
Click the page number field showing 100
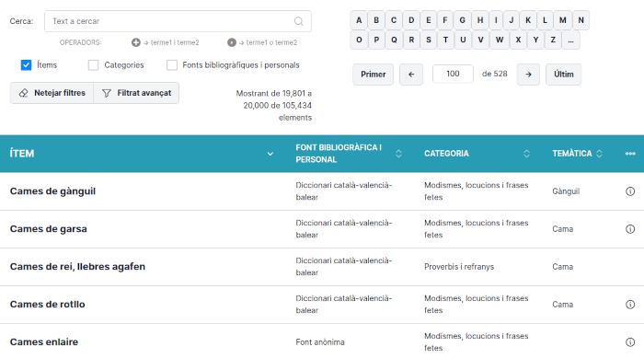pos(453,74)
